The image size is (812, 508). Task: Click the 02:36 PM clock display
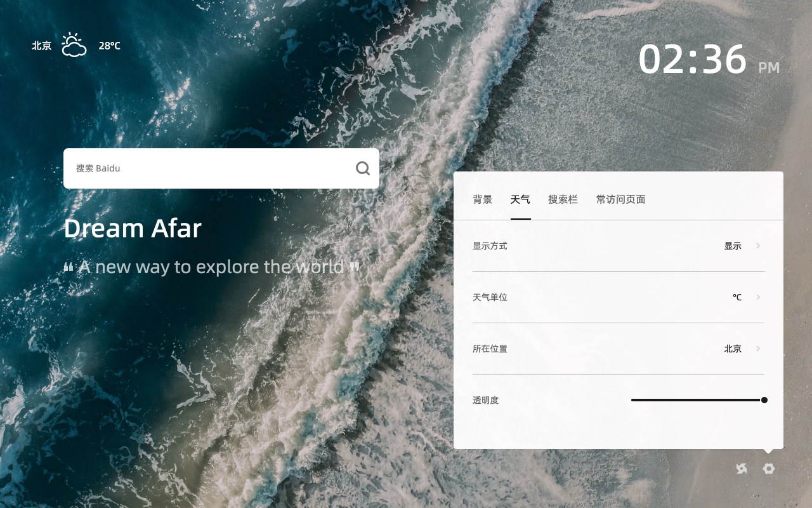tap(709, 60)
